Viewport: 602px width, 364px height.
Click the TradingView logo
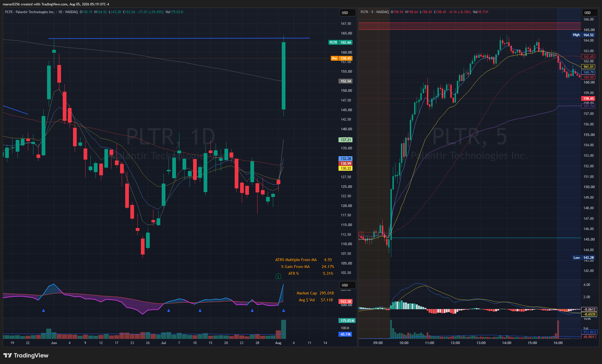click(26, 355)
